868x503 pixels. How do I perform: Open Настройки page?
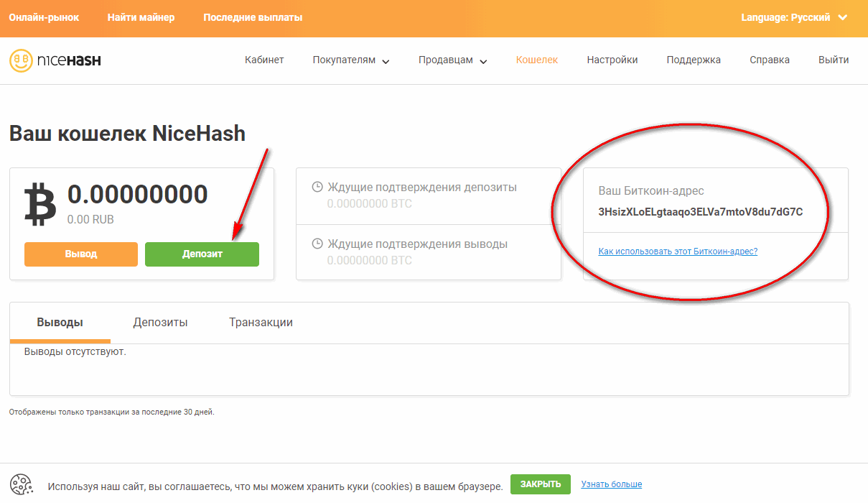(612, 60)
